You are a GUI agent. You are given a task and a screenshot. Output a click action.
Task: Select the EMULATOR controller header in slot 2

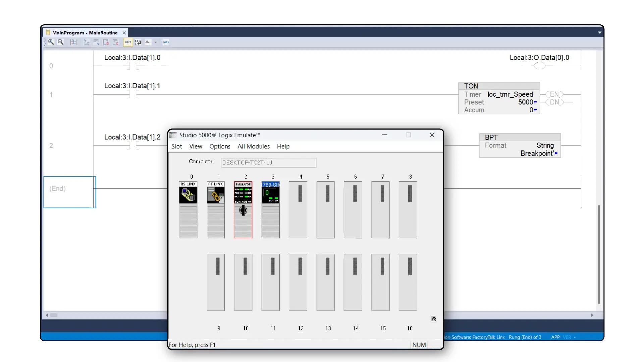click(243, 184)
